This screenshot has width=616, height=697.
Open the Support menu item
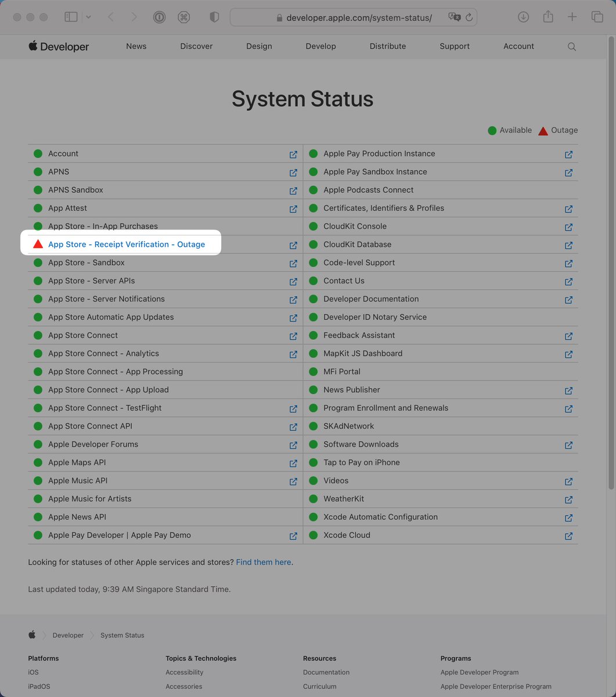(x=455, y=46)
